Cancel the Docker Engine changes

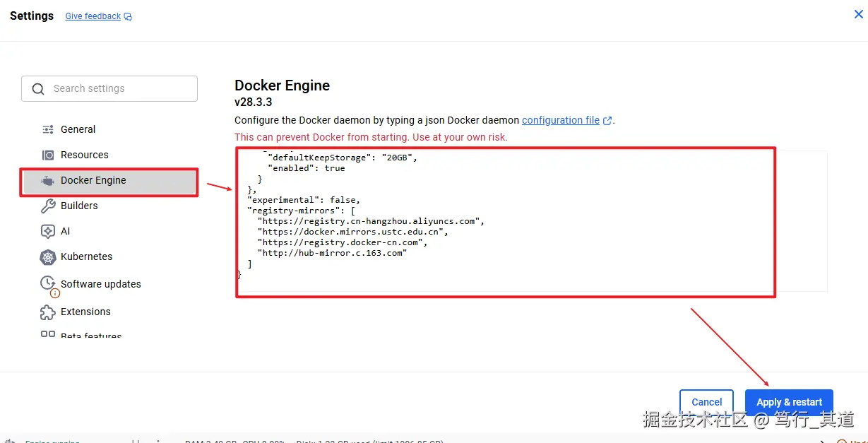pyautogui.click(x=706, y=402)
